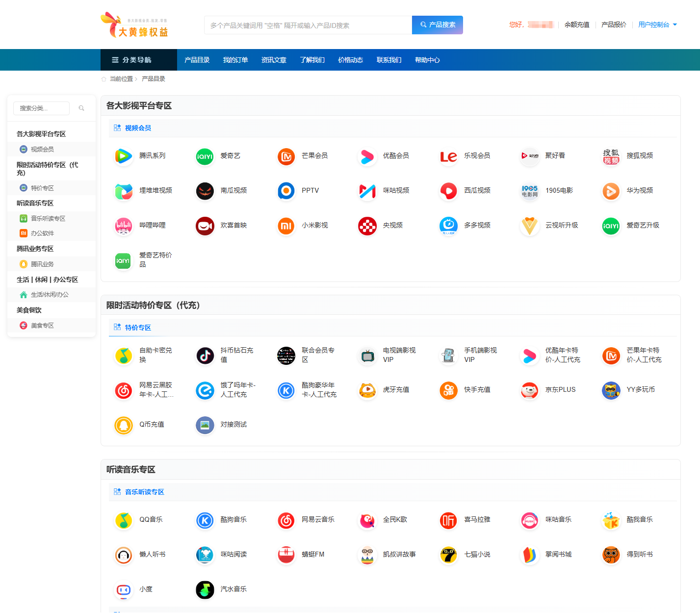Select 音乐听读专区 in the sidebar
This screenshot has height=613, width=700.
(x=48, y=219)
